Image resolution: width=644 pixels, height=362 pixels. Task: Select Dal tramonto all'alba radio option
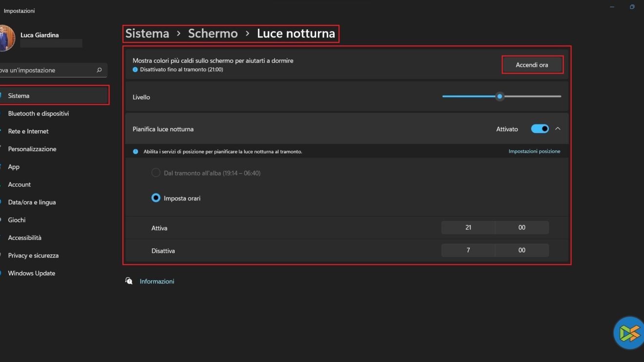(156, 173)
